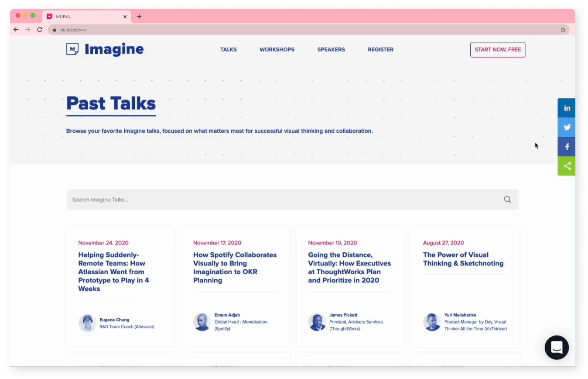
Task: Click the START NOW, FREE button
Action: [498, 50]
